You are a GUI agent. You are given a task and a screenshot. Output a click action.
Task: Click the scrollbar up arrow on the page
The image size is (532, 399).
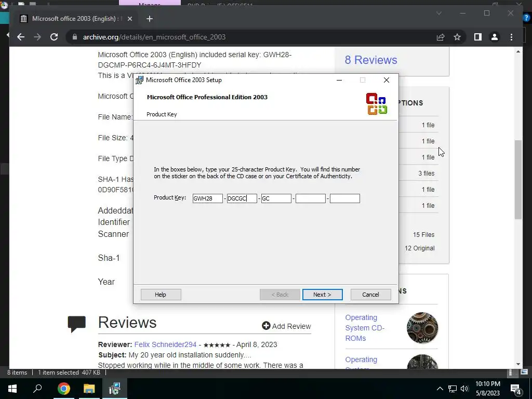tap(518, 51)
